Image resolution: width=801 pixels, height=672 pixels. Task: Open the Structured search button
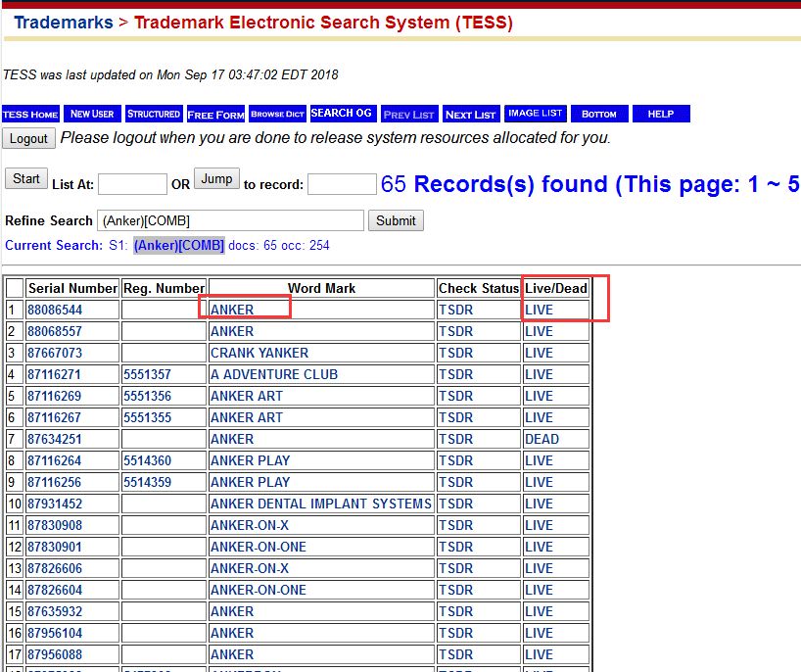click(x=154, y=114)
